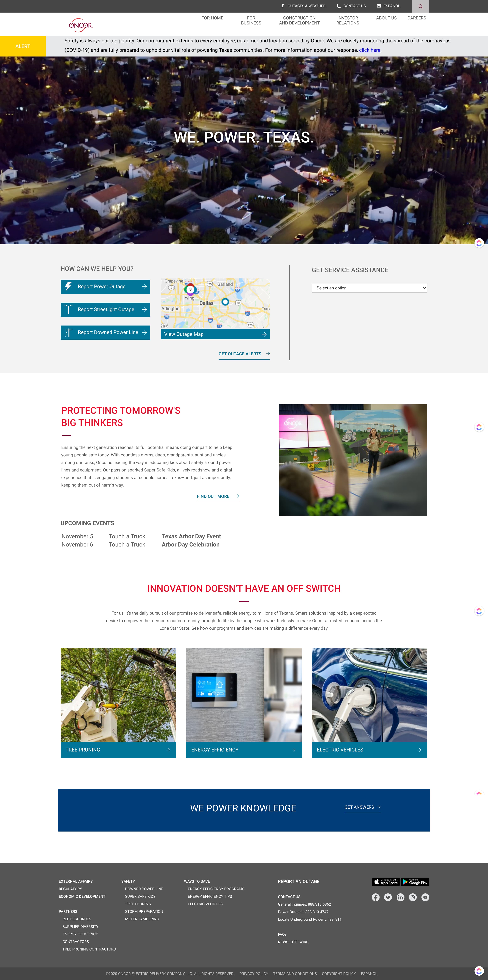Click the search magnifier icon in header
The image size is (488, 980).
419,6
